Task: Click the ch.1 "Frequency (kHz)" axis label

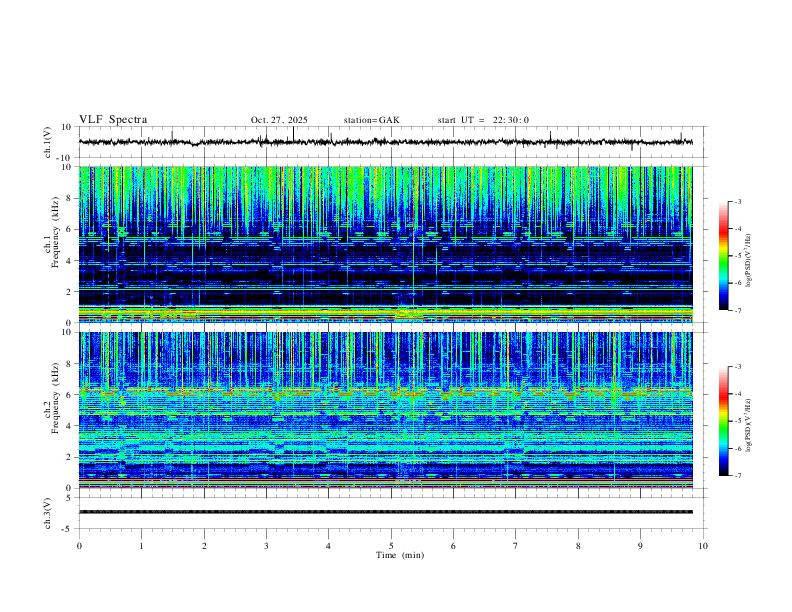Action: click(55, 233)
